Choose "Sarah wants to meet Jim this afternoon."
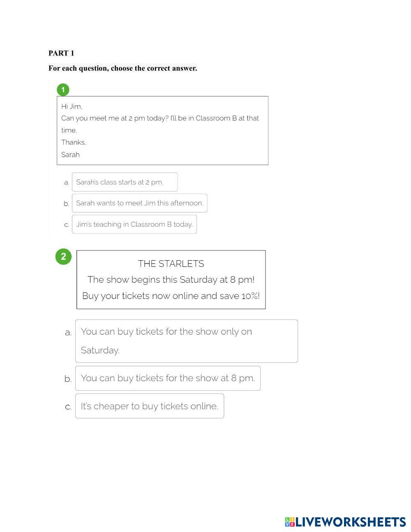The height and width of the screenshot is (532, 411). [139, 203]
